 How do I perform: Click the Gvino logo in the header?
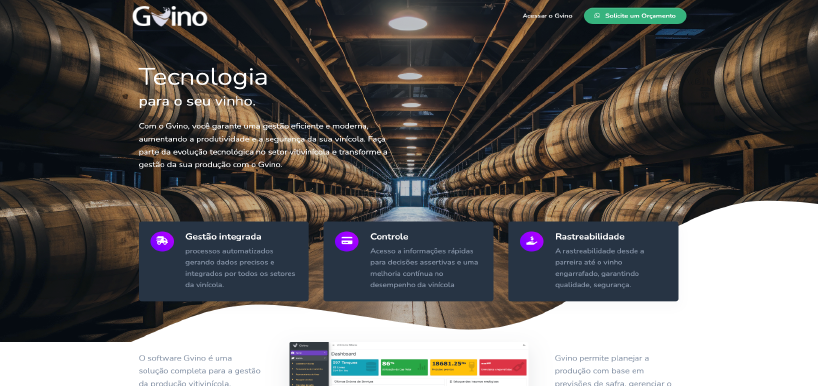170,17
